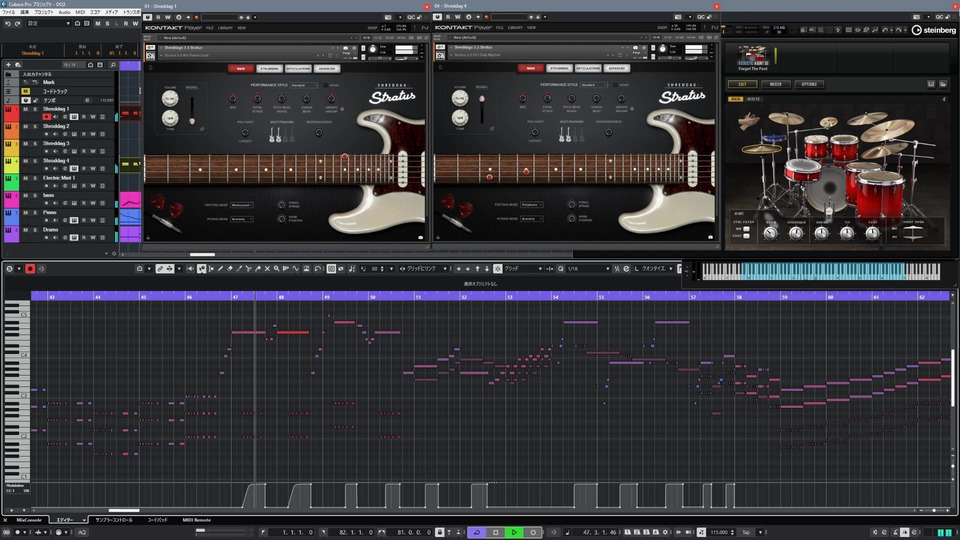960x540 pixels.
Task: Click the volume knob in right Stratus
Action: 460,99
